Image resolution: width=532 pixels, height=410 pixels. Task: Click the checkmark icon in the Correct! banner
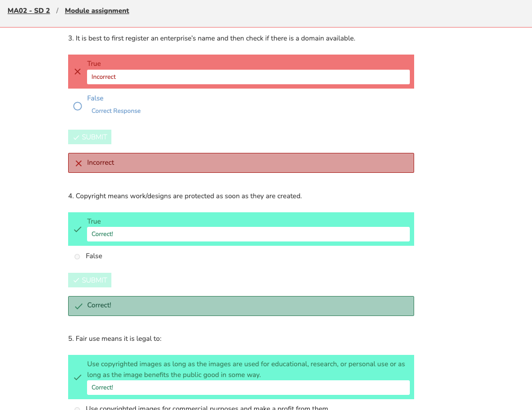point(78,306)
